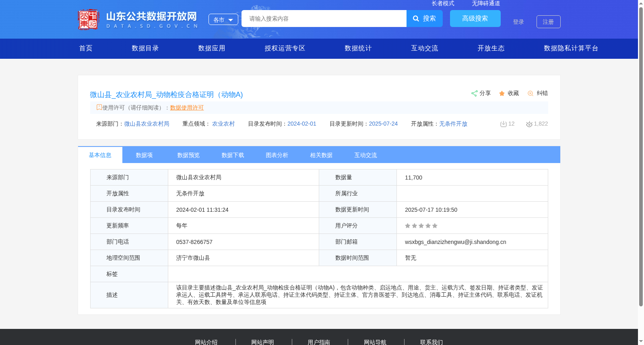Enable 长者模式 elder mode
The image size is (644, 345).
[x=443, y=3]
